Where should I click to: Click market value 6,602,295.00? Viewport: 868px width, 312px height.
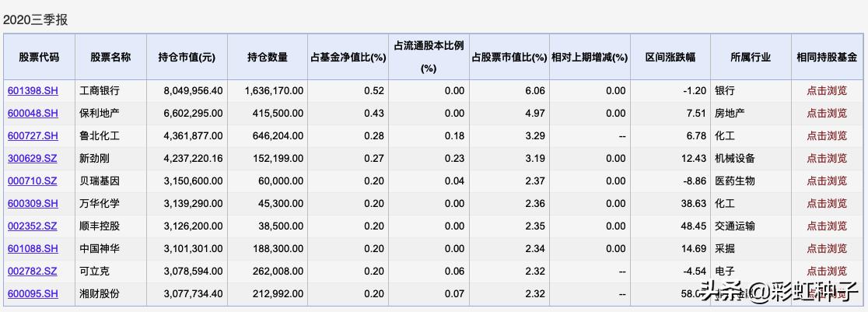(193, 114)
